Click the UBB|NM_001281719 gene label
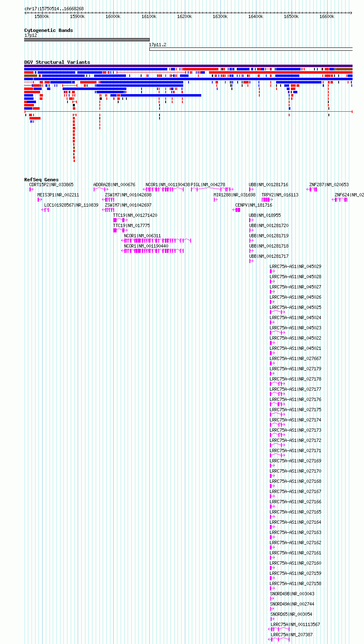364x644 pixels. click(268, 236)
